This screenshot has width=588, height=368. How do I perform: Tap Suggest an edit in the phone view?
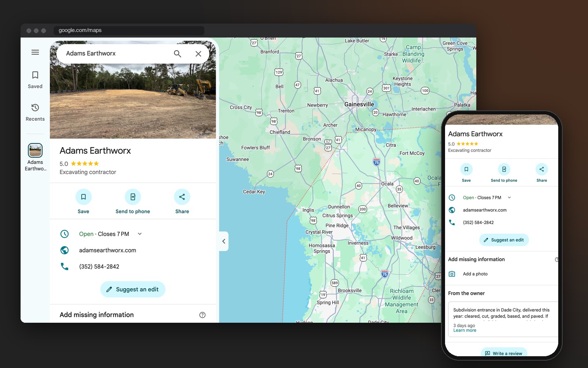point(504,240)
